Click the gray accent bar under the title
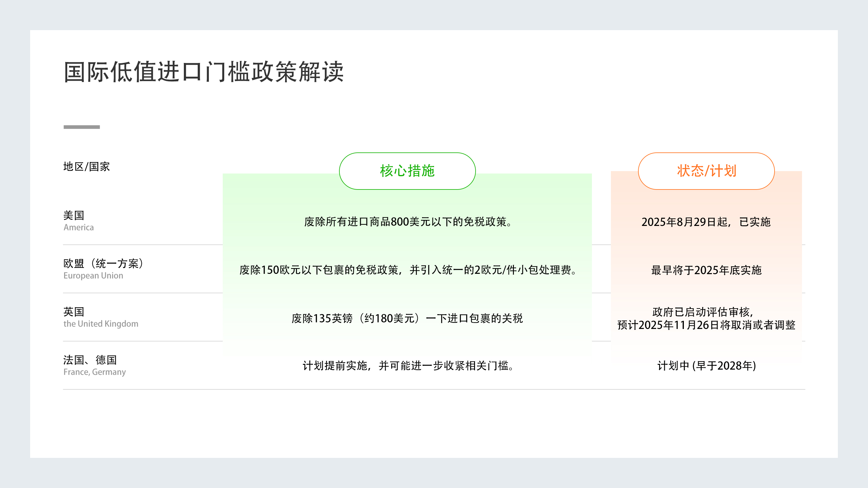868x488 pixels. [82, 127]
